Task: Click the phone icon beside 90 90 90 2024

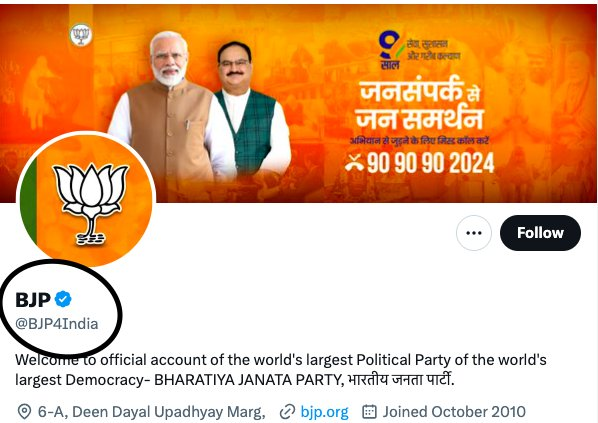Action: point(355,165)
